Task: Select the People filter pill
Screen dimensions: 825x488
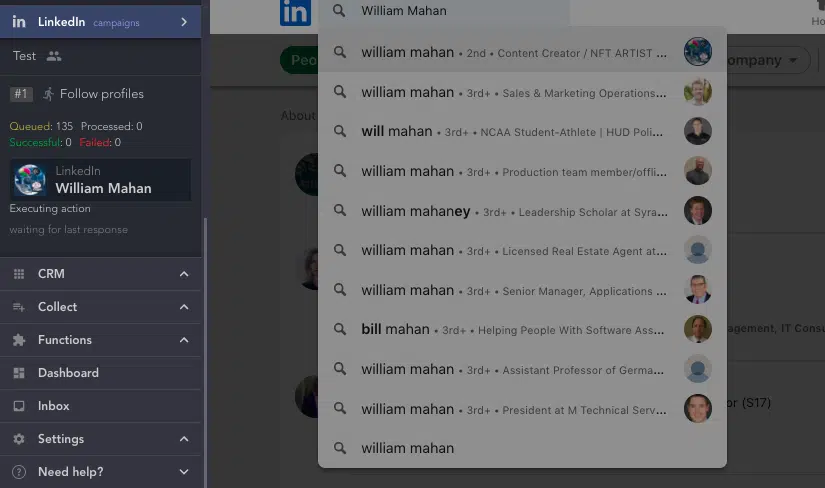Action: (299, 61)
